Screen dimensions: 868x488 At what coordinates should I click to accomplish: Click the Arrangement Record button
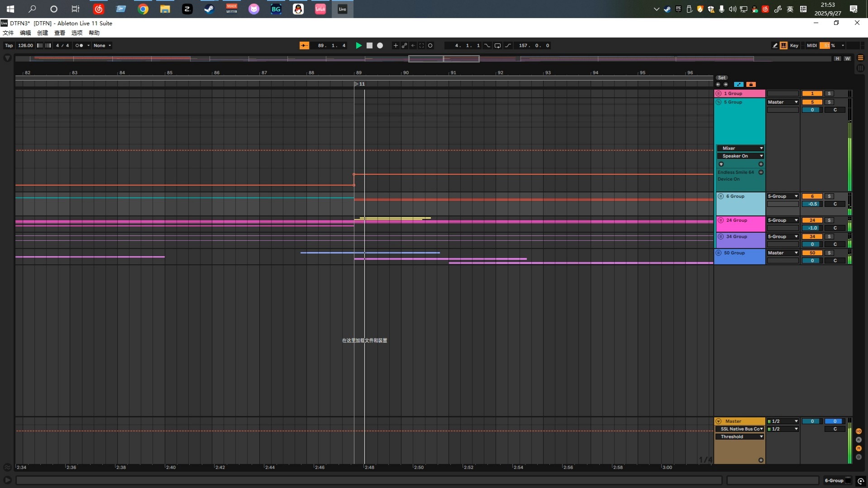[380, 45]
